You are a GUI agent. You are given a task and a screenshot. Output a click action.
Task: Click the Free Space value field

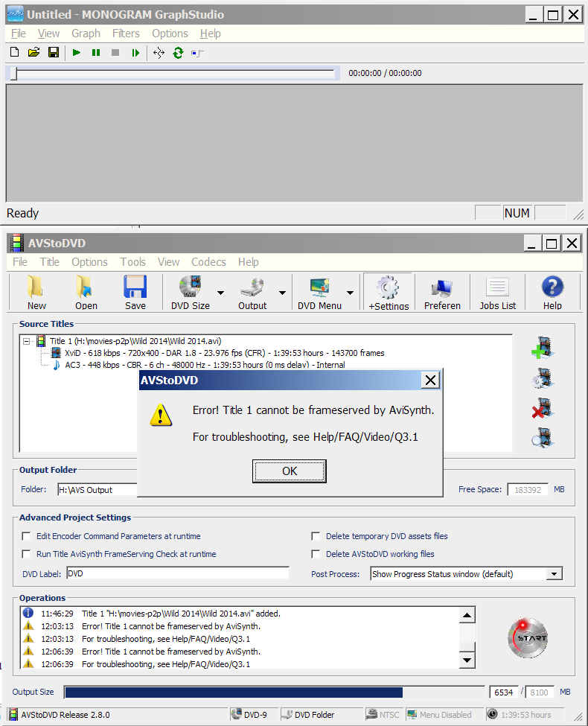(x=528, y=490)
